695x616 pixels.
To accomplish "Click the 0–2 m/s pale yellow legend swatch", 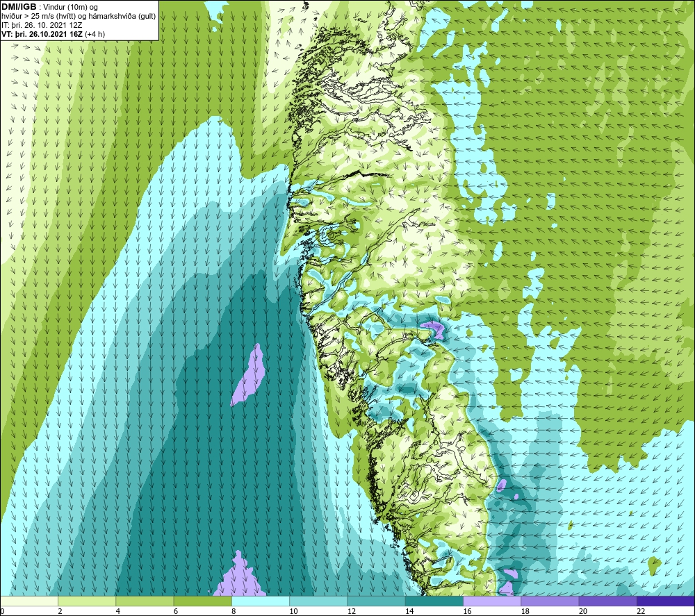I will pos(29,601).
